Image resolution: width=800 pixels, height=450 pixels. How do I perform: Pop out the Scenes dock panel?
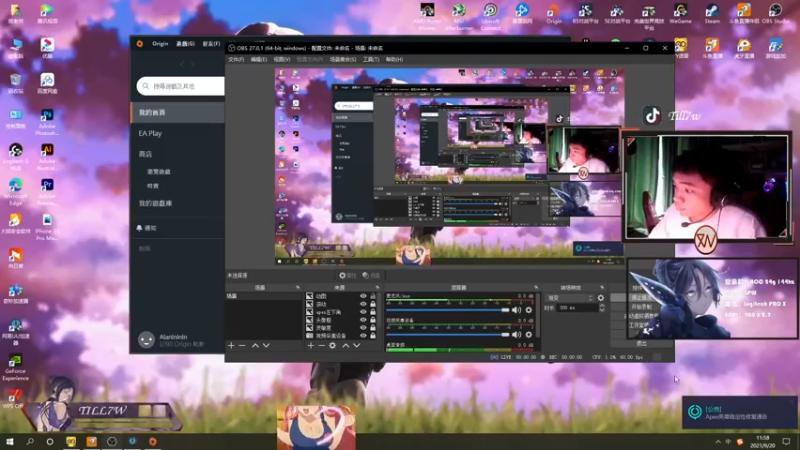click(x=297, y=288)
